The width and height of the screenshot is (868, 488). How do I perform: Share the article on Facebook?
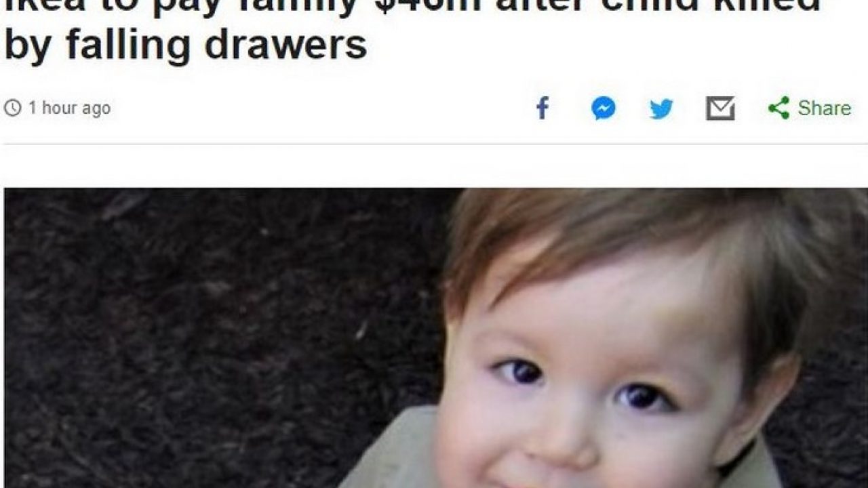tap(542, 108)
